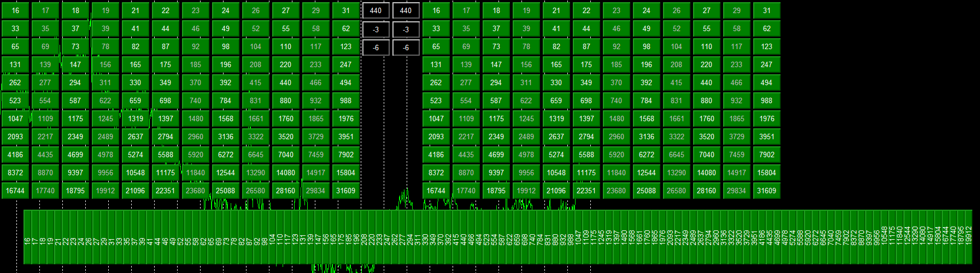Choose 196 in the right grid
The image size is (980, 273).
(x=647, y=64)
